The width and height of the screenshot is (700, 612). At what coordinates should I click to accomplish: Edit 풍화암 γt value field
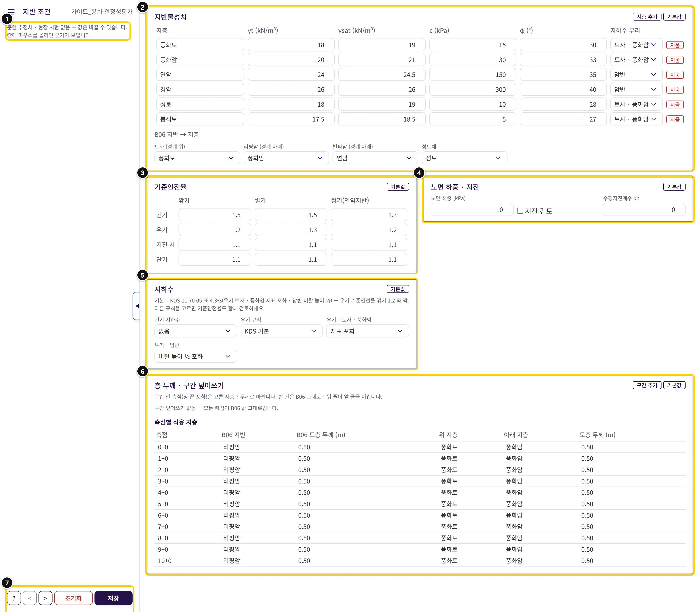point(291,60)
